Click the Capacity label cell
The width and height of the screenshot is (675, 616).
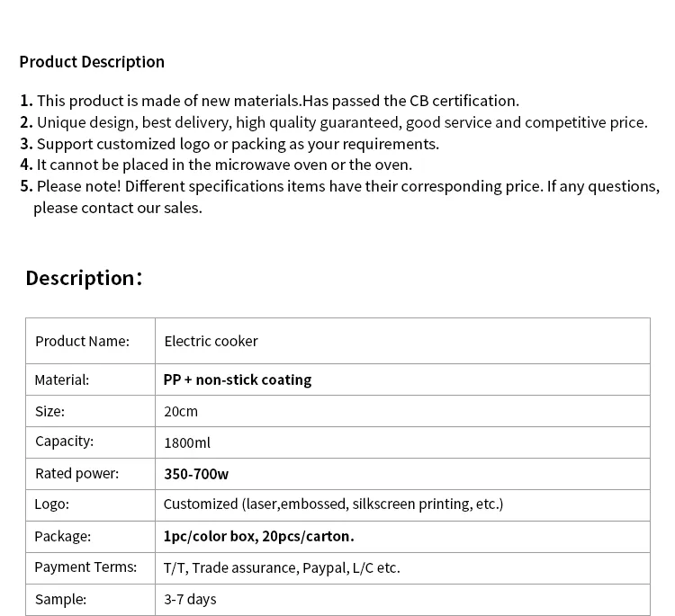click(x=64, y=442)
